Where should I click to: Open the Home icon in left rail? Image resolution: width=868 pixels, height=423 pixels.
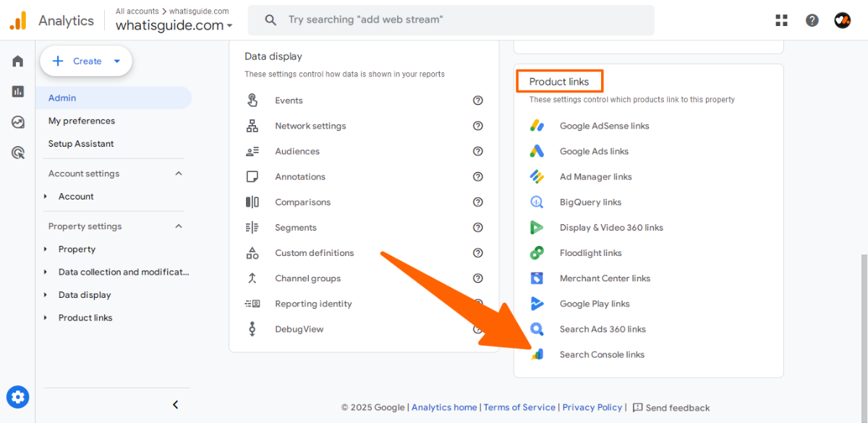pyautogui.click(x=17, y=61)
